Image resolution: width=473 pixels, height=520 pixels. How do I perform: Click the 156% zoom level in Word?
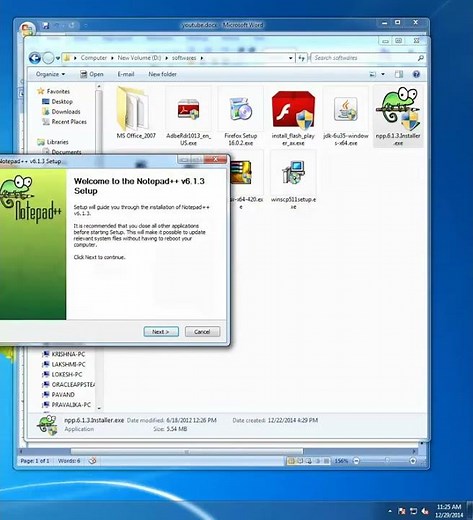[x=341, y=461]
